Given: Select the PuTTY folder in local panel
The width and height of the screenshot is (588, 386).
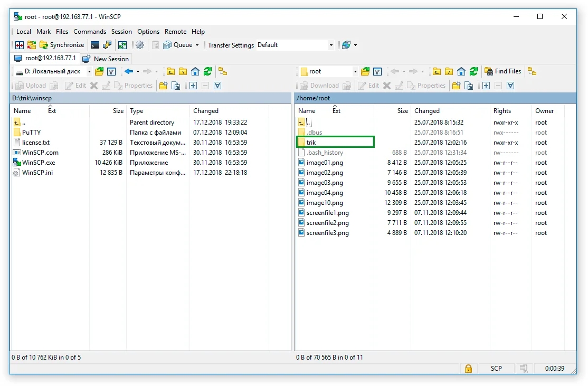Looking at the screenshot, I should pyautogui.click(x=31, y=133).
